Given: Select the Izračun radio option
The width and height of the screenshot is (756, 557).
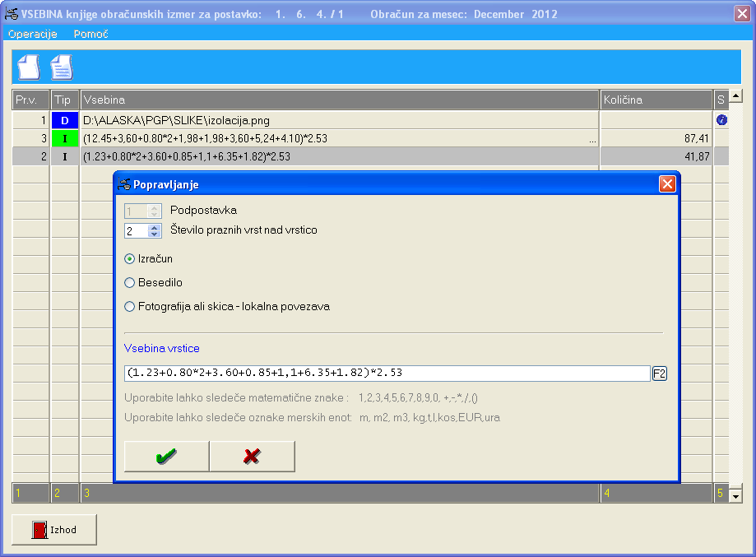Looking at the screenshot, I should pos(129,259).
